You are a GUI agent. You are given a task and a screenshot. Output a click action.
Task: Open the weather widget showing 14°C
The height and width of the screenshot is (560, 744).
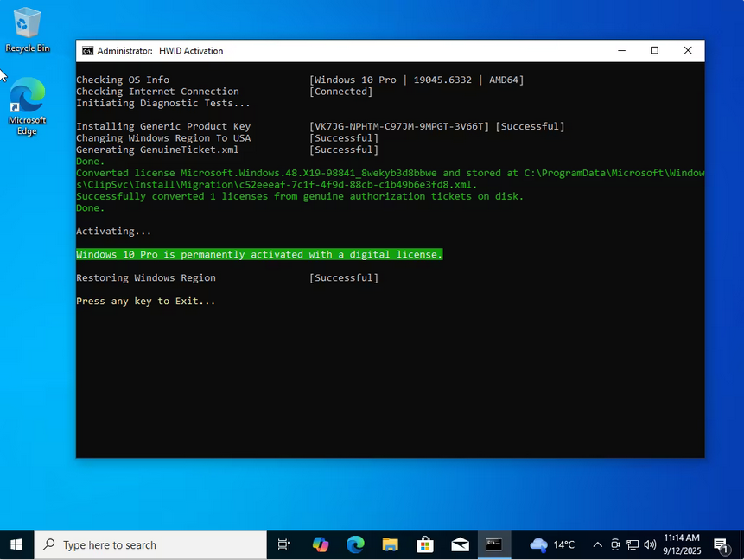click(552, 544)
